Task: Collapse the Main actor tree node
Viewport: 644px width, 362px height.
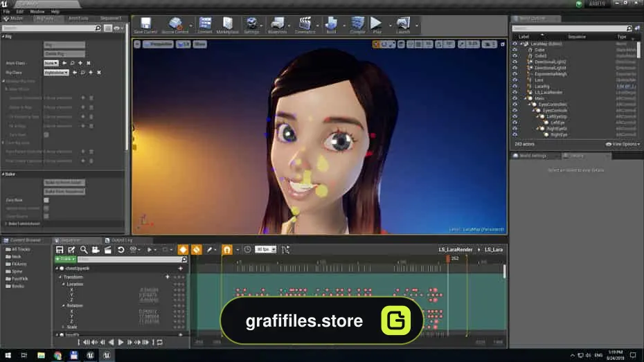Action: pos(526,98)
